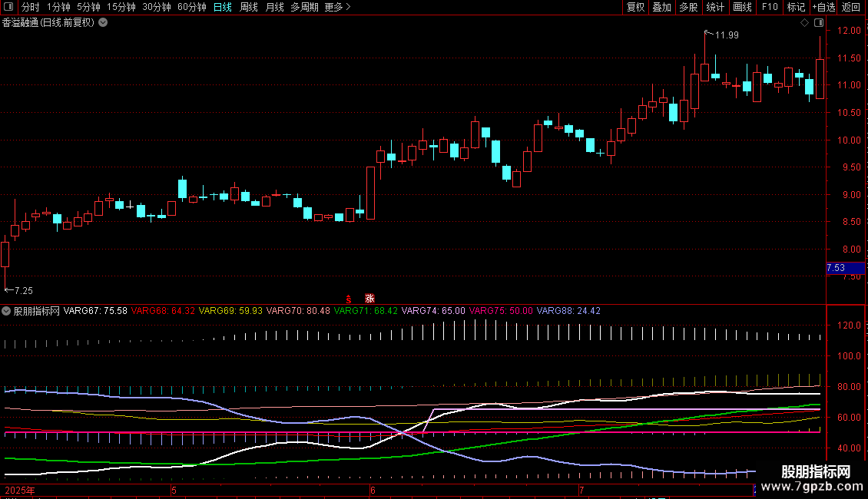Click the VARG71: 68.42 value label
Viewport: 868px width, 499px height.
(x=366, y=311)
